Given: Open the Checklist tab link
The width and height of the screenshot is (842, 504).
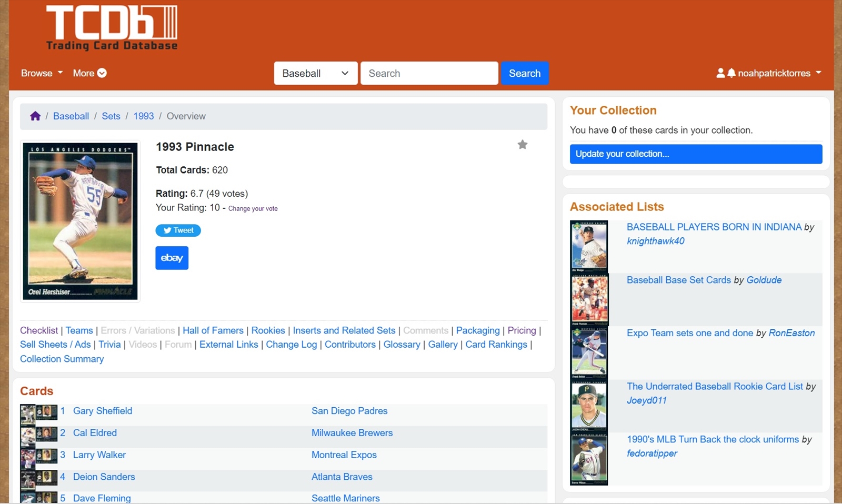Looking at the screenshot, I should click(x=39, y=330).
